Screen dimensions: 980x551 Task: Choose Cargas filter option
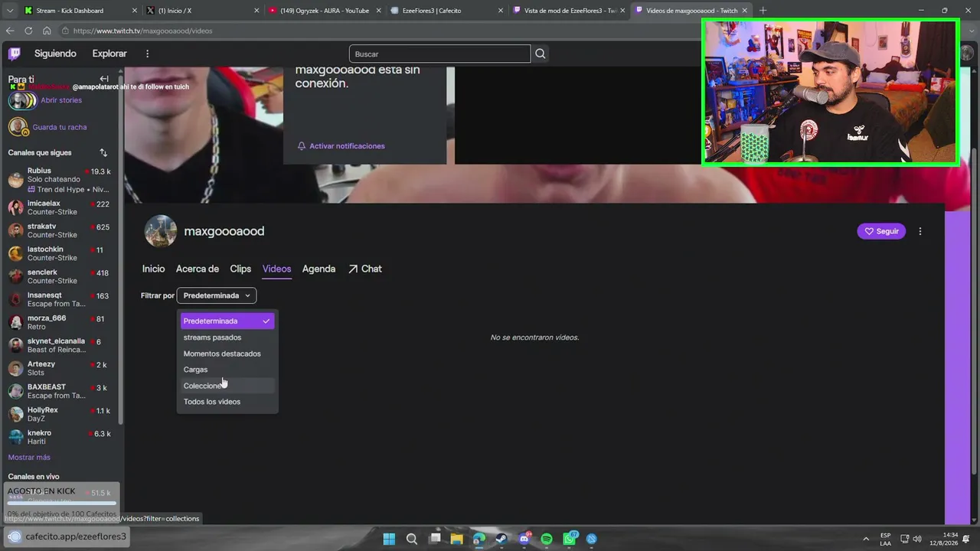click(227, 370)
